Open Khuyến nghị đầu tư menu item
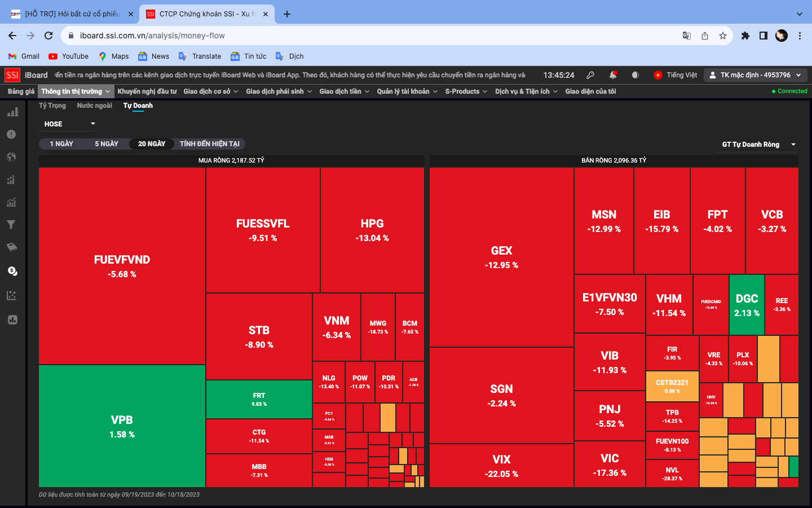 147,91
